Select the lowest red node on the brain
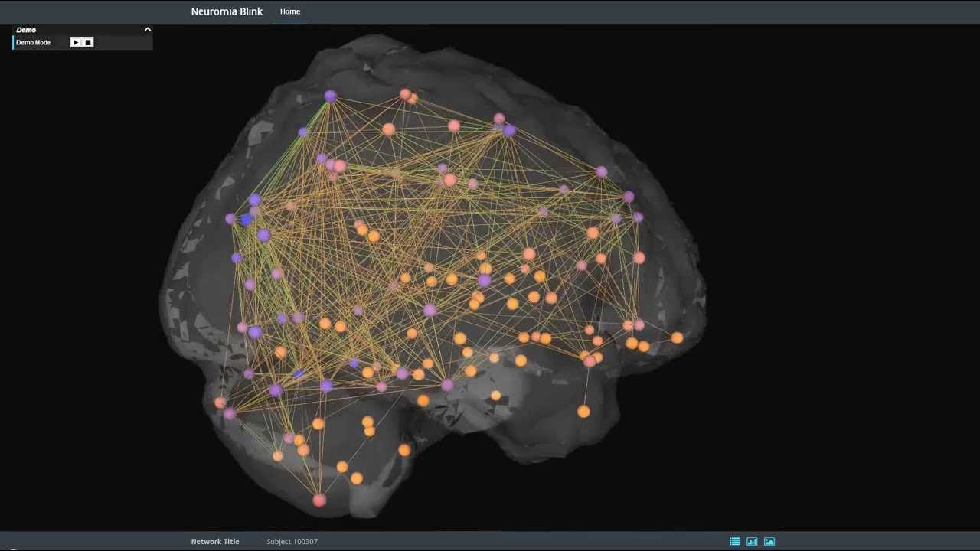 pyautogui.click(x=319, y=500)
